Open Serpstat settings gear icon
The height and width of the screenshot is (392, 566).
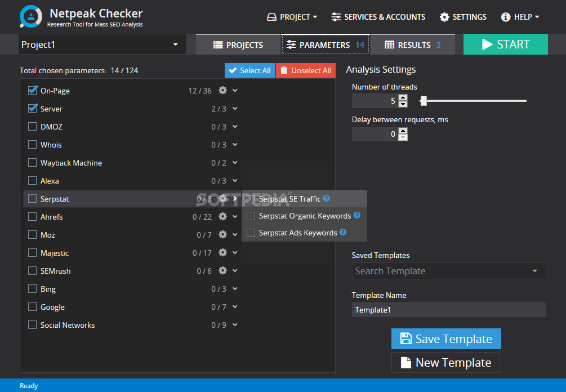coord(222,198)
